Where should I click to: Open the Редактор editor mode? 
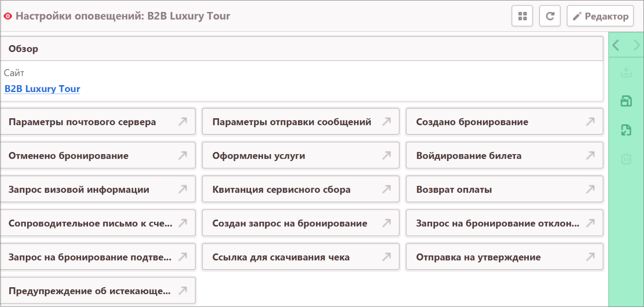point(600,17)
